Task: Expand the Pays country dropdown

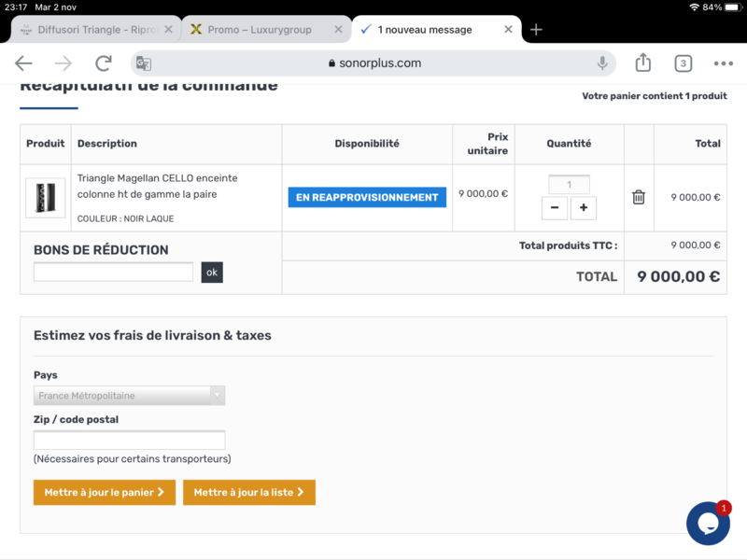Action: 129,396
